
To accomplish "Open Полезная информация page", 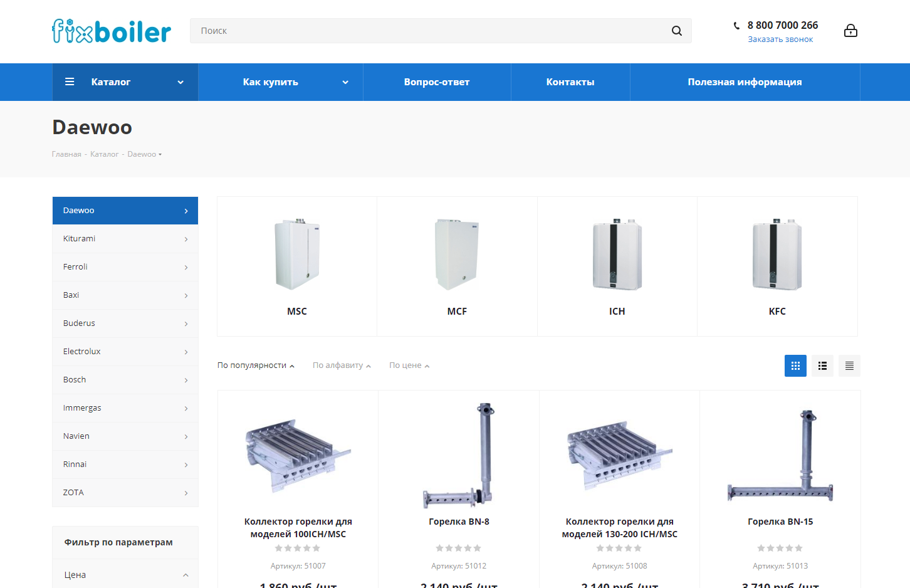I will pyautogui.click(x=745, y=82).
